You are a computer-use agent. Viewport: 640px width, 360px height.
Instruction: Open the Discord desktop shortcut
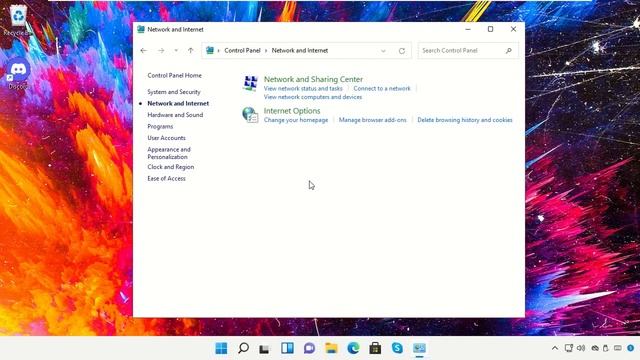pyautogui.click(x=18, y=73)
